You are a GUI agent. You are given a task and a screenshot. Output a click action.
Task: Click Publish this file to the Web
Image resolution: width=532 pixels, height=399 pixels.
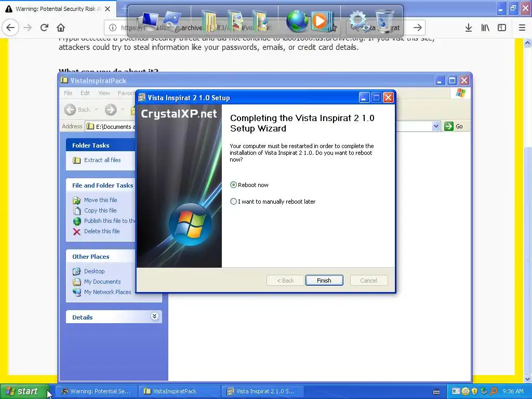pyautogui.click(x=109, y=221)
